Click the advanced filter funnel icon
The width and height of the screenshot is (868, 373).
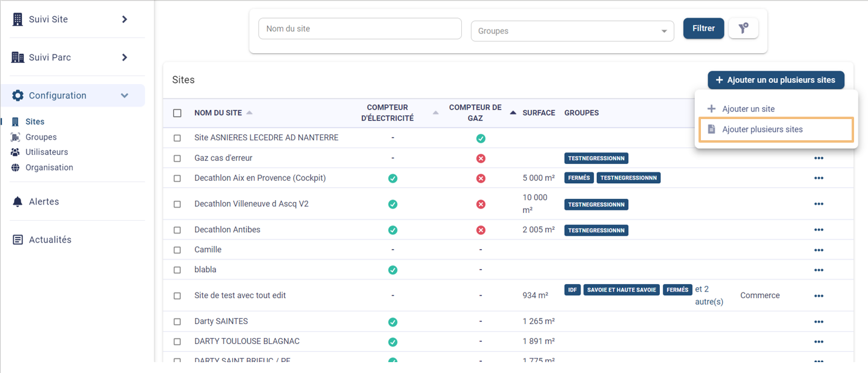[x=743, y=28]
